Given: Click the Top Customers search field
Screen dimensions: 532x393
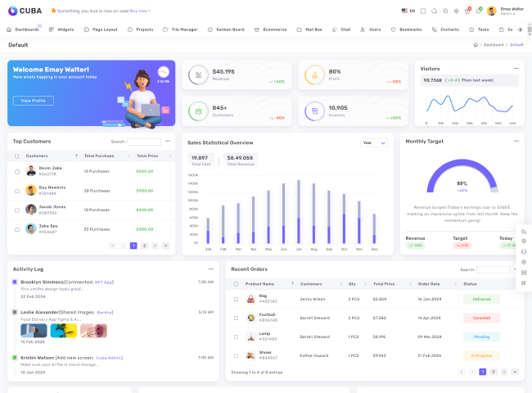Looking at the screenshot, I should coord(144,142).
